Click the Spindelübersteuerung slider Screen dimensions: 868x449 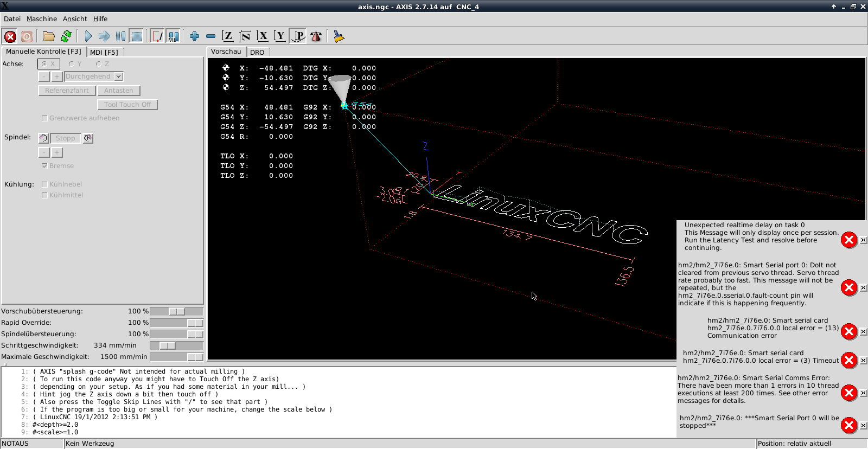[177, 334]
